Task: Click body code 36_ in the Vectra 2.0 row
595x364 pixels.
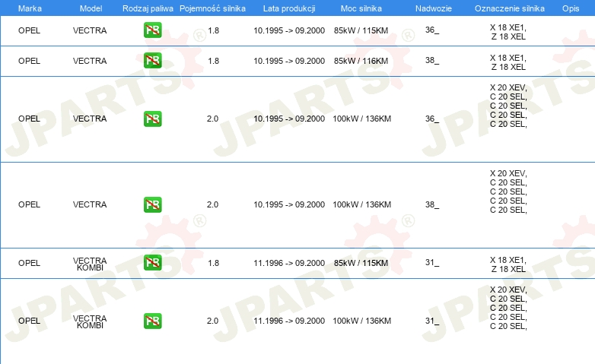Action: (x=432, y=119)
